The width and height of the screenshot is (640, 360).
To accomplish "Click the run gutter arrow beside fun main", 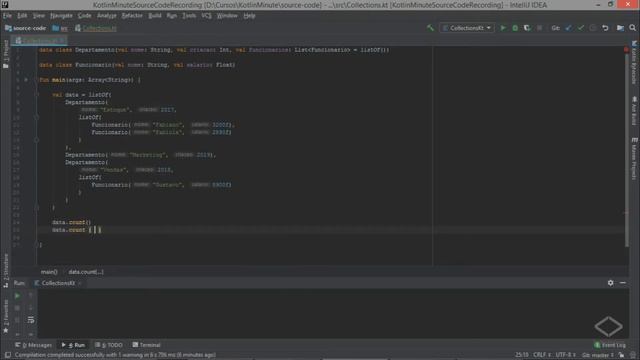I will (26, 80).
